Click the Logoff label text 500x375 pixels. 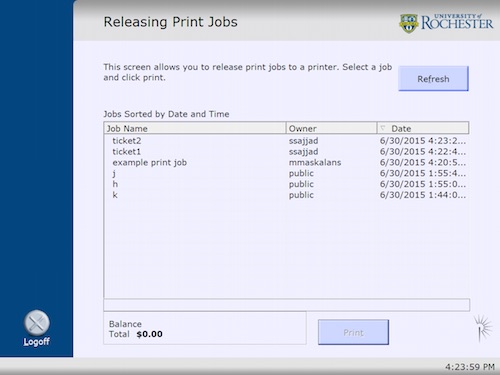pos(37,342)
